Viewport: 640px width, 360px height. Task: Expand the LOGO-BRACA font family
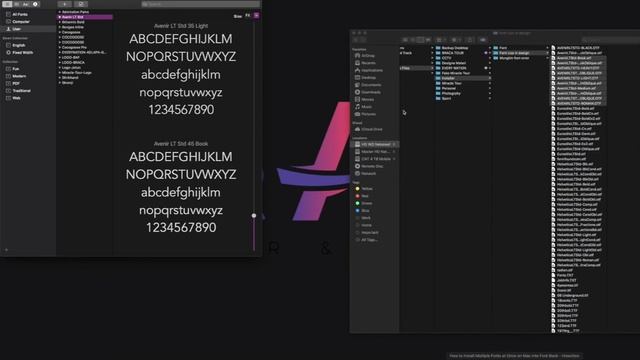click(x=60, y=62)
